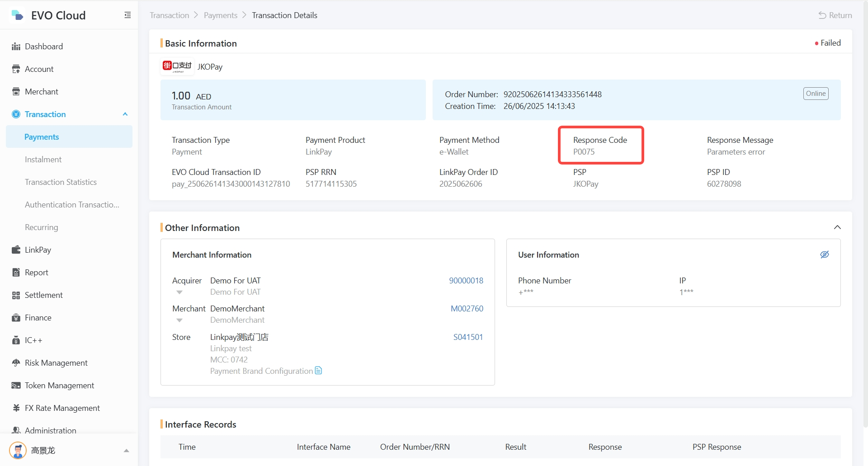This screenshot has height=466, width=868.
Task: Expand the Acquirer hierarchy arrow
Action: pyautogui.click(x=179, y=292)
